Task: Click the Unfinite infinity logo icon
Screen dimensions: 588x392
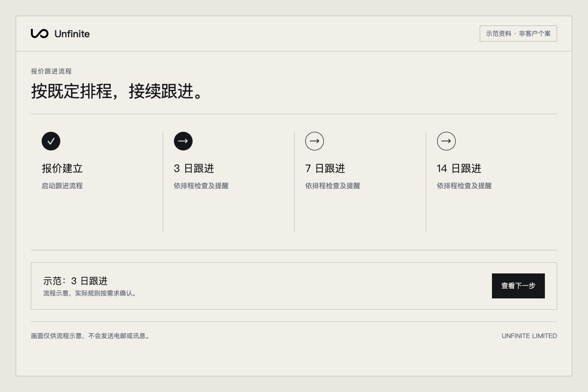Action: point(39,33)
